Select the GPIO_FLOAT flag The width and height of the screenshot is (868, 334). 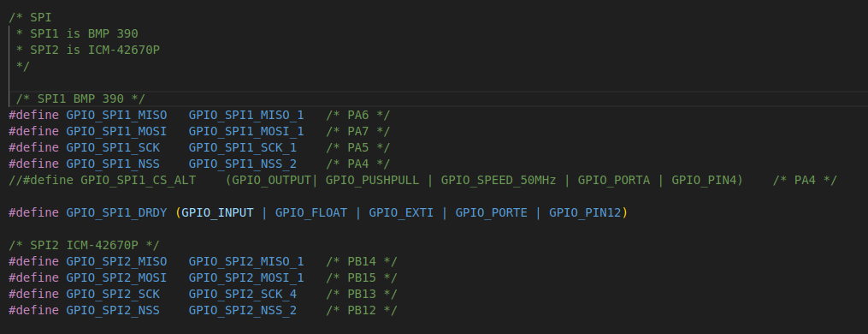[311, 212]
